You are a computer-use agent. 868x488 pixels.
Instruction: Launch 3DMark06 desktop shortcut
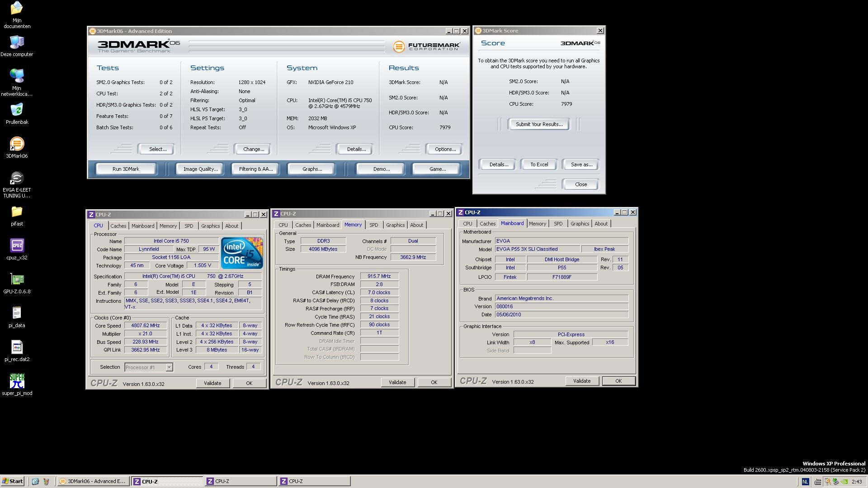click(x=17, y=148)
